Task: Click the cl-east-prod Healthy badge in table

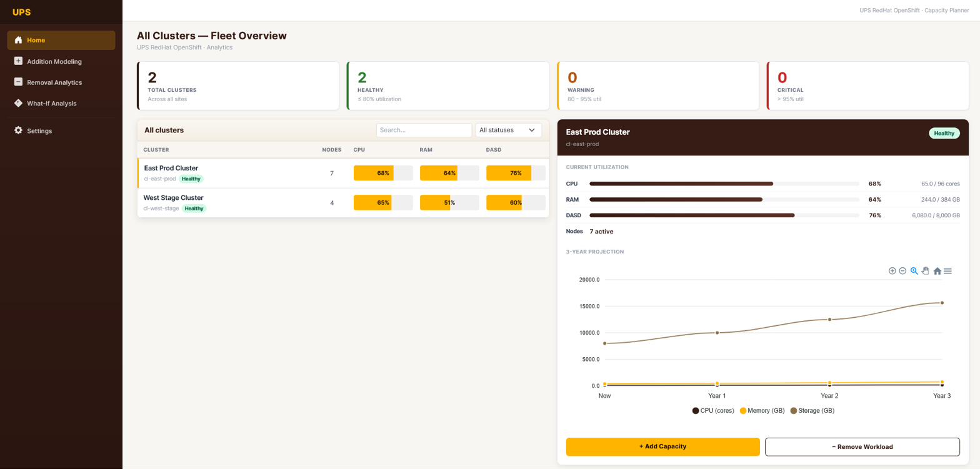Action: 191,179
